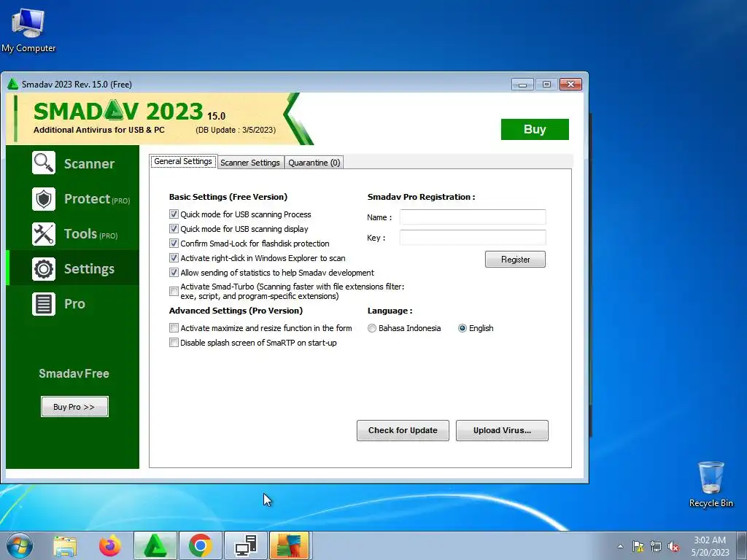Focus the Name registration field
The image size is (747, 560).
click(x=473, y=217)
